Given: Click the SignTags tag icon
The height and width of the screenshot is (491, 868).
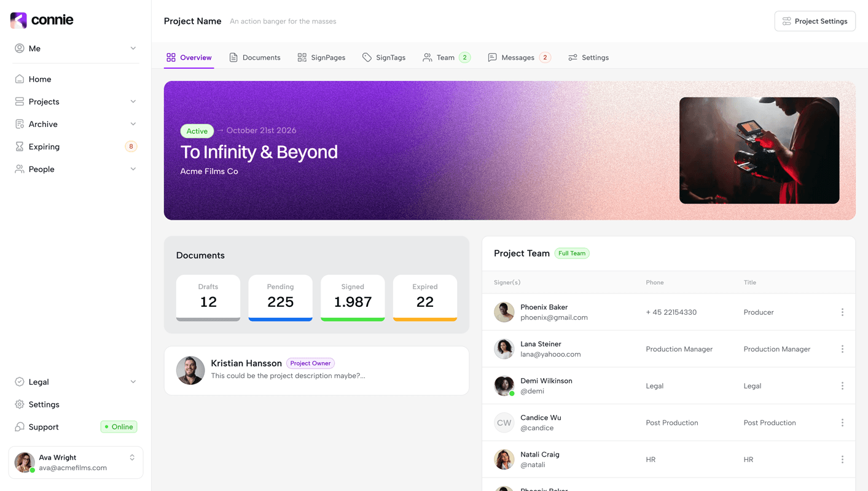Looking at the screenshot, I should (x=367, y=58).
